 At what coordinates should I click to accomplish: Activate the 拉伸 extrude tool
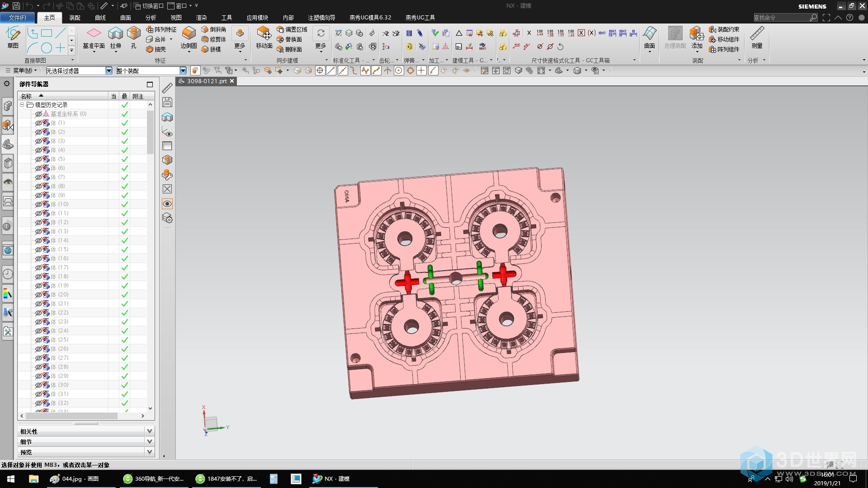(x=116, y=38)
